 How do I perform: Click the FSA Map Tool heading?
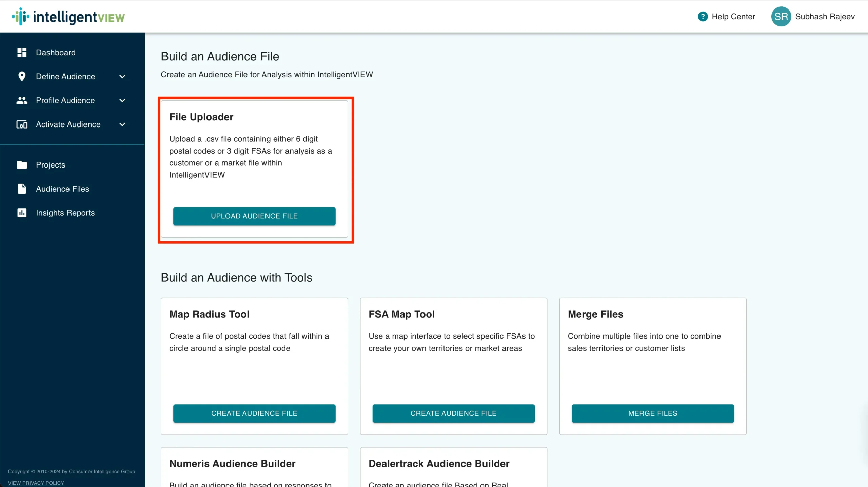(401, 314)
